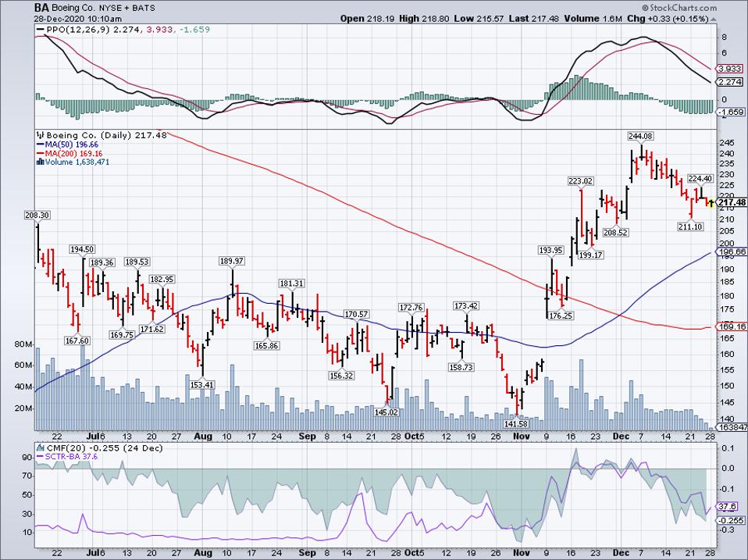Click the 182.95 price label
Viewport: 748px width, 560px height.
coord(162,280)
